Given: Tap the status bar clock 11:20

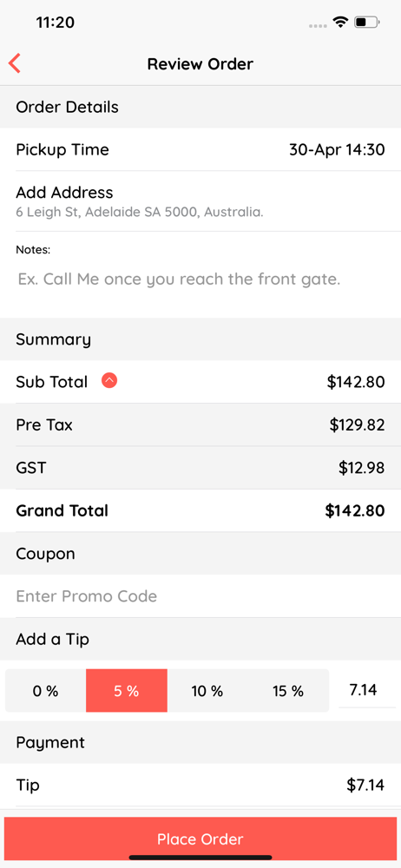Looking at the screenshot, I should pos(55,23).
